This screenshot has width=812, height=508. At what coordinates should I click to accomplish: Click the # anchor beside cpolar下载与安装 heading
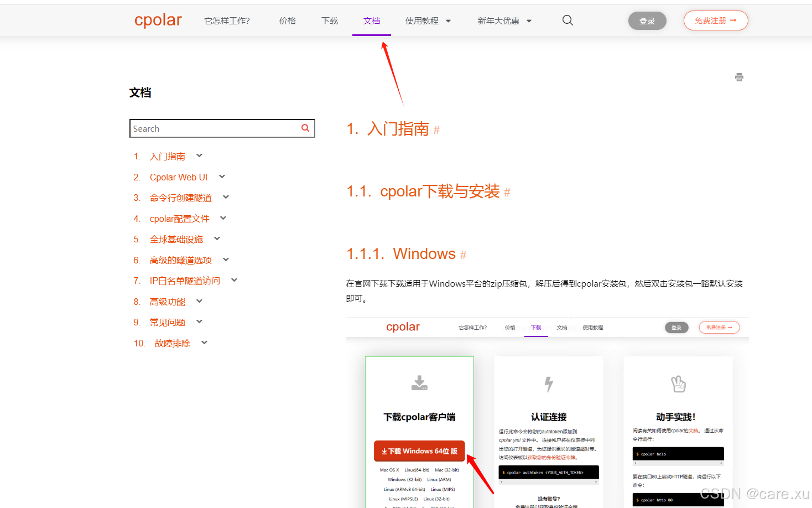507,193
